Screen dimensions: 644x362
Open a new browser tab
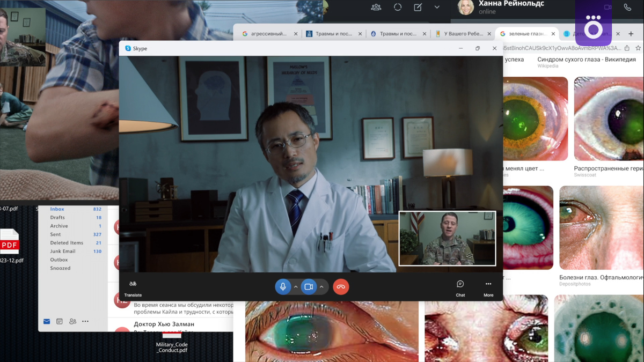pos(631,33)
